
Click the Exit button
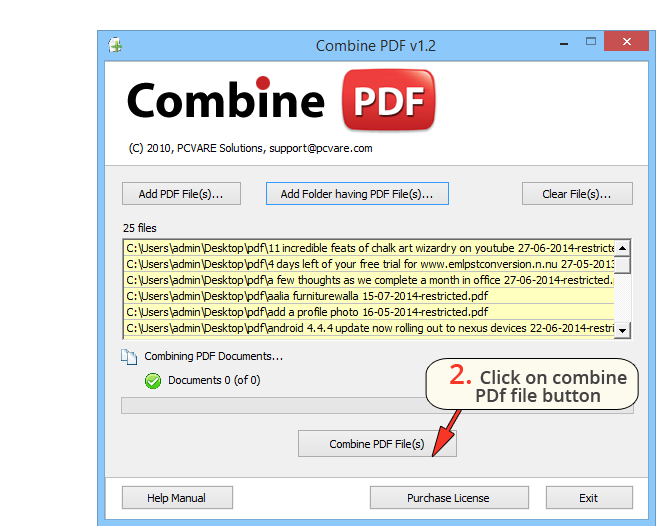pyautogui.click(x=589, y=497)
